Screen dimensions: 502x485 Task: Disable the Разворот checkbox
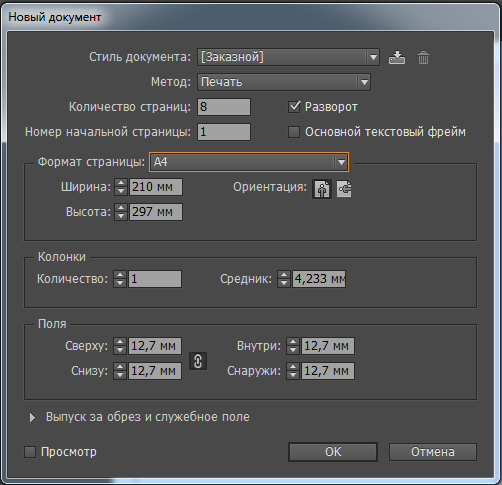tap(294, 107)
